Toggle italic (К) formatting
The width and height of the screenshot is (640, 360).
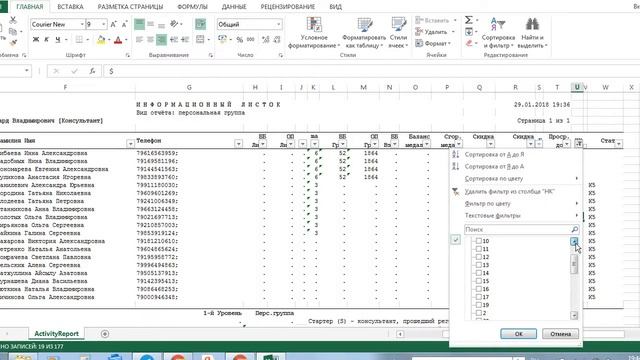coord(47,40)
